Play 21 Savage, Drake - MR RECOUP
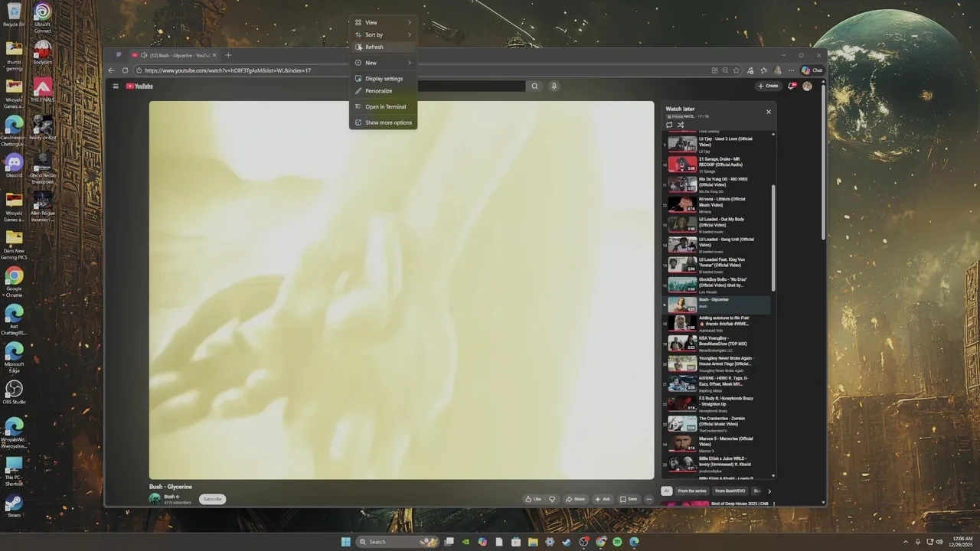980x551 pixels. 717,164
